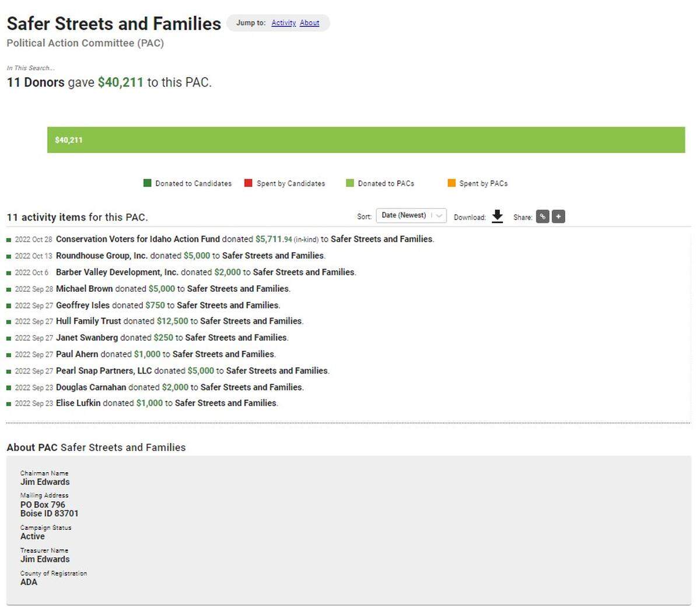Click the Campaign Status Active value
Viewport: 700px width, 611px height.
tap(32, 536)
